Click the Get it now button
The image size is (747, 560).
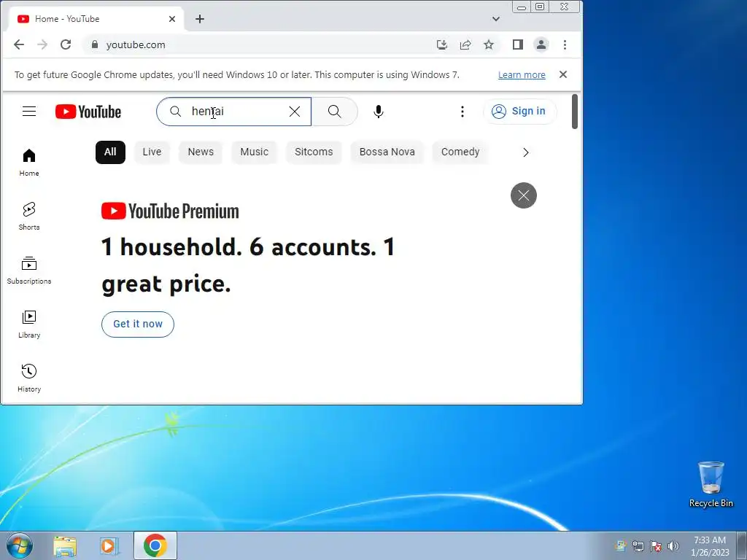[138, 324]
